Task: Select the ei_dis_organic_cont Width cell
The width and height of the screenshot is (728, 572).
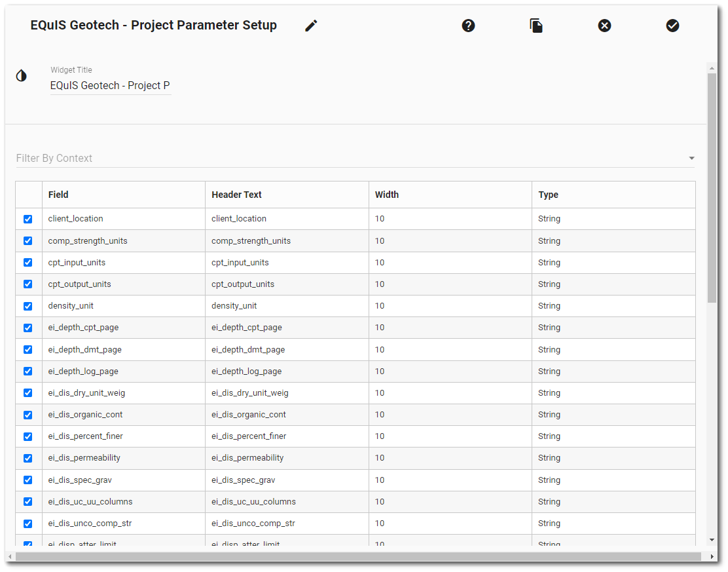Action: click(x=450, y=415)
